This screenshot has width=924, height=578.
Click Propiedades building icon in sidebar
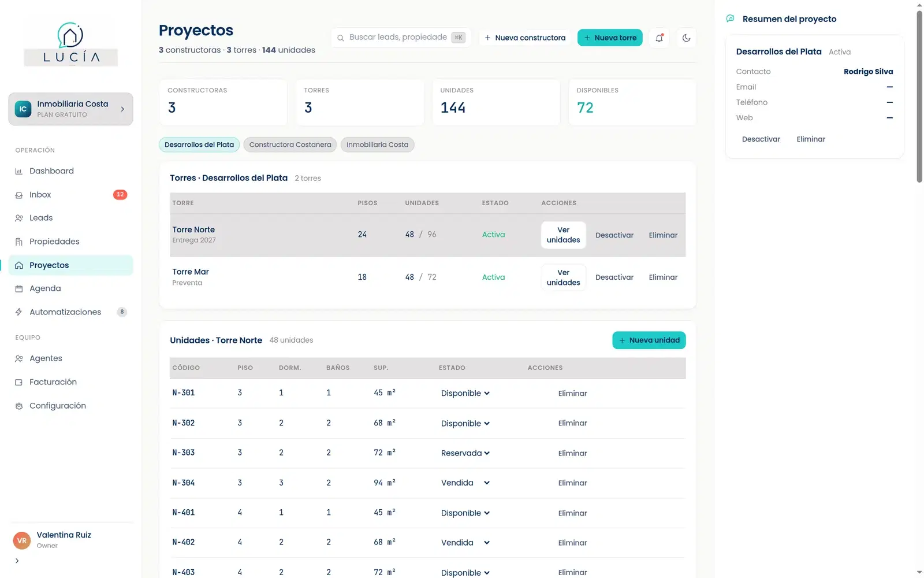click(x=19, y=242)
